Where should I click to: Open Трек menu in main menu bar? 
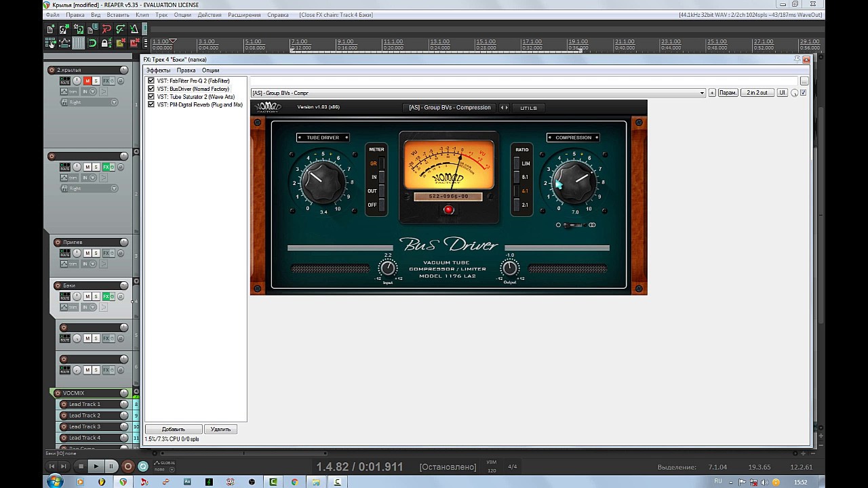tap(161, 15)
